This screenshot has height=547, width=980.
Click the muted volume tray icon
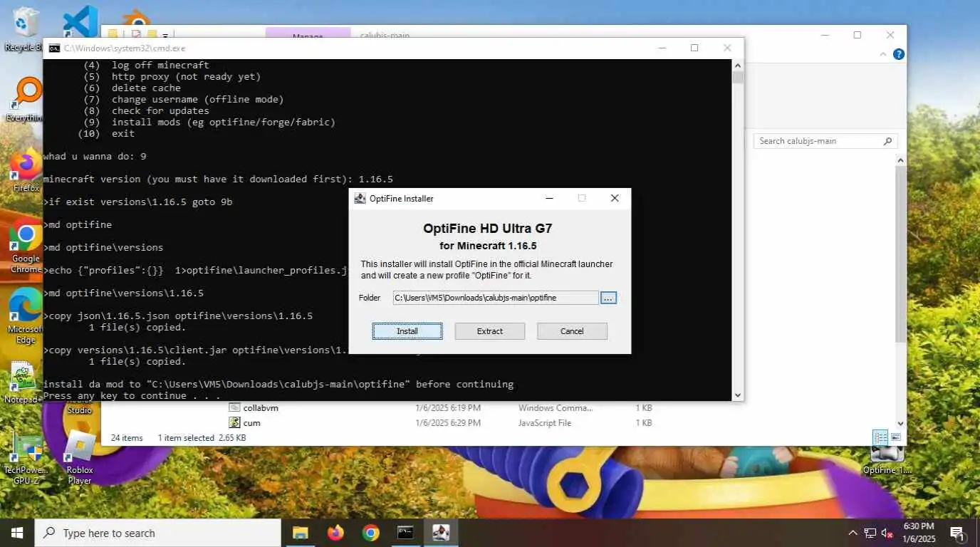tap(887, 533)
